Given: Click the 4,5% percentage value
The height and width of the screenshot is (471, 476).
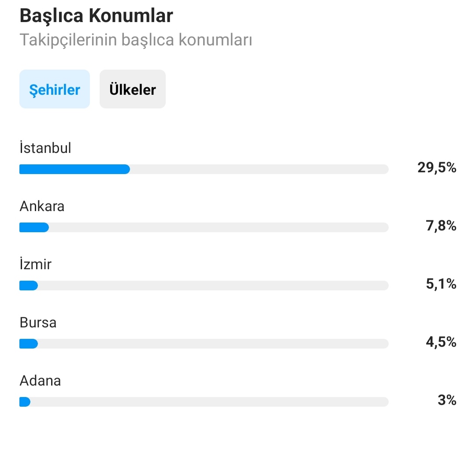Looking at the screenshot, I should (441, 342).
